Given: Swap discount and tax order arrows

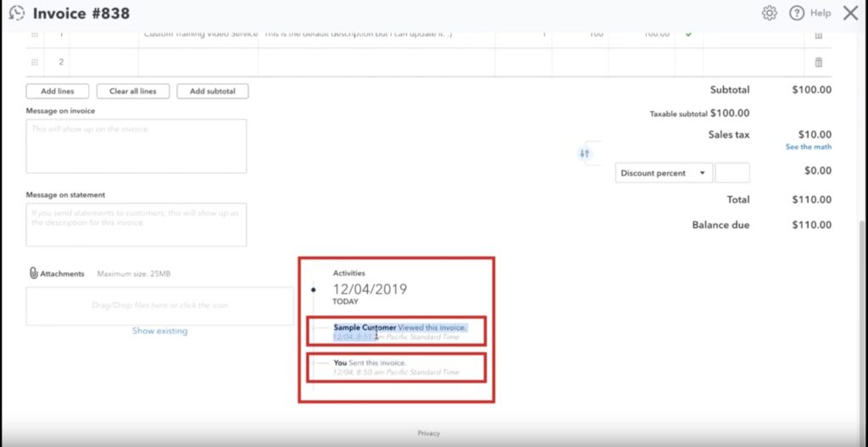Looking at the screenshot, I should pos(584,154).
